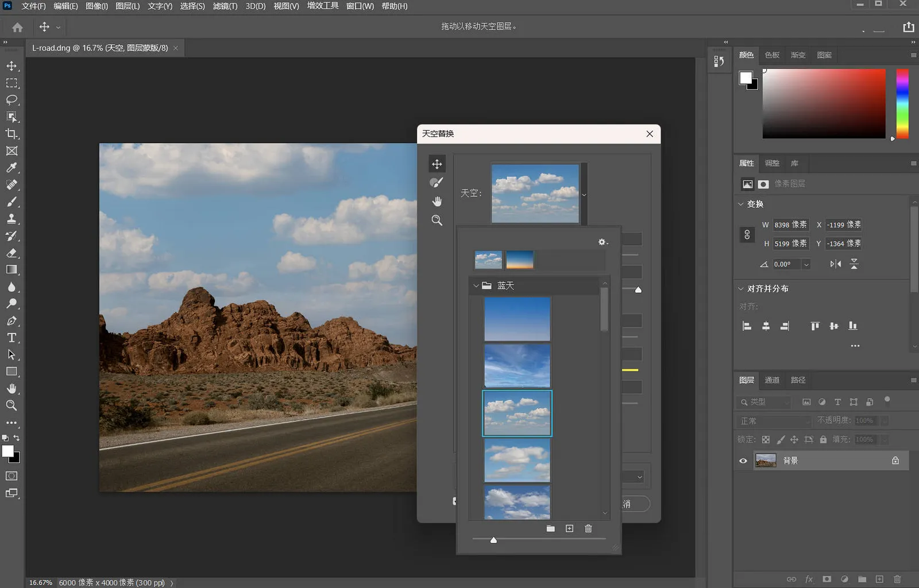Screen dimensions: 919x588
Task: Open the Share icon at top right
Action: 908,27
